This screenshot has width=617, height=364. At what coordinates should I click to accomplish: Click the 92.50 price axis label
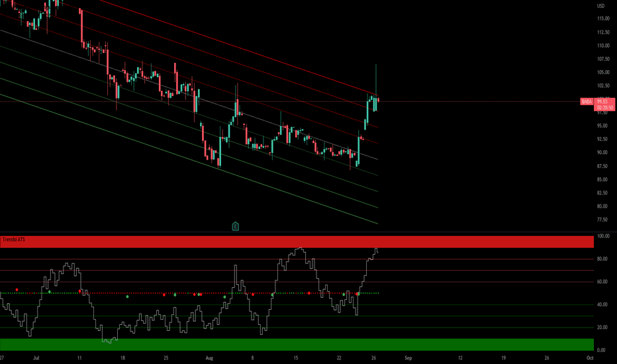[602, 139]
